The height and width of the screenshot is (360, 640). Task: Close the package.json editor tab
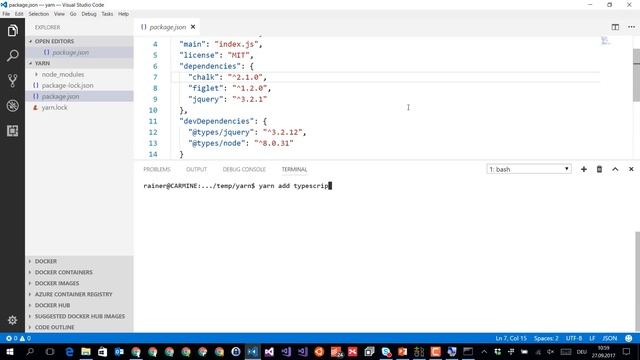pyautogui.click(x=193, y=27)
